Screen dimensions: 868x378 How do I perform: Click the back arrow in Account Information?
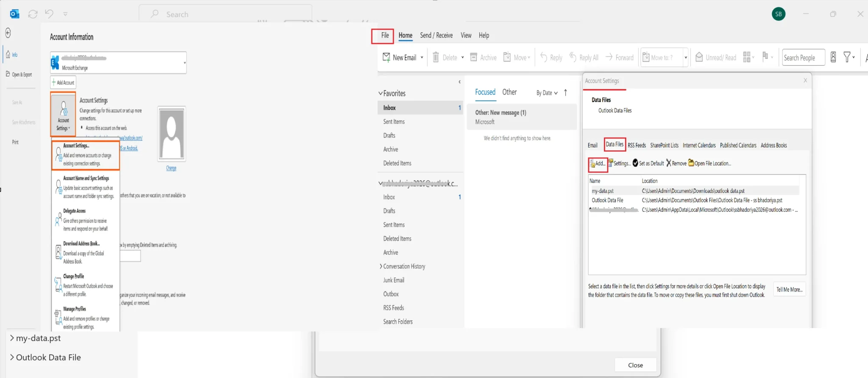pos(8,33)
